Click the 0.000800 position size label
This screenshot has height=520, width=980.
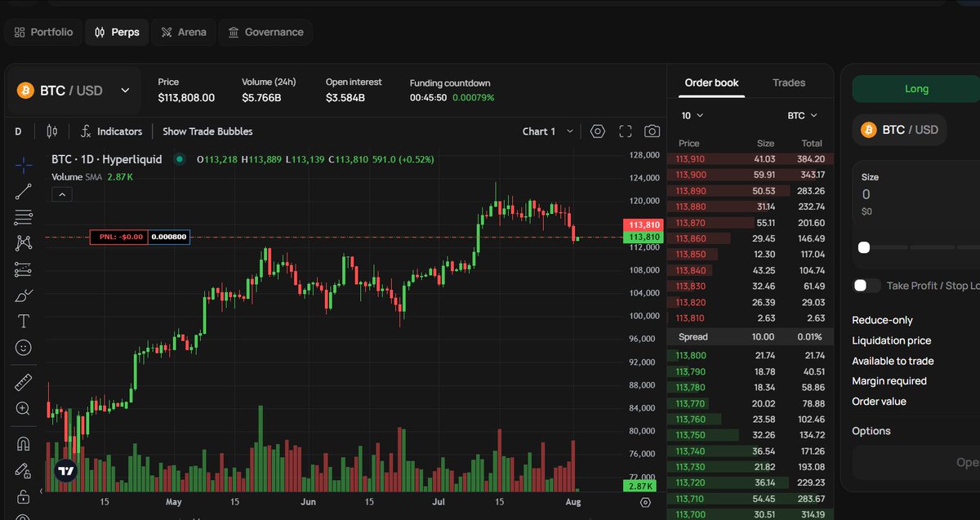click(x=169, y=237)
